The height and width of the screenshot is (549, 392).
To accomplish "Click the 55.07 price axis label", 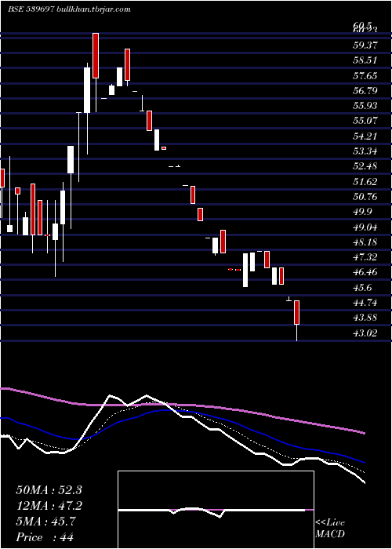I will pyautogui.click(x=365, y=121).
